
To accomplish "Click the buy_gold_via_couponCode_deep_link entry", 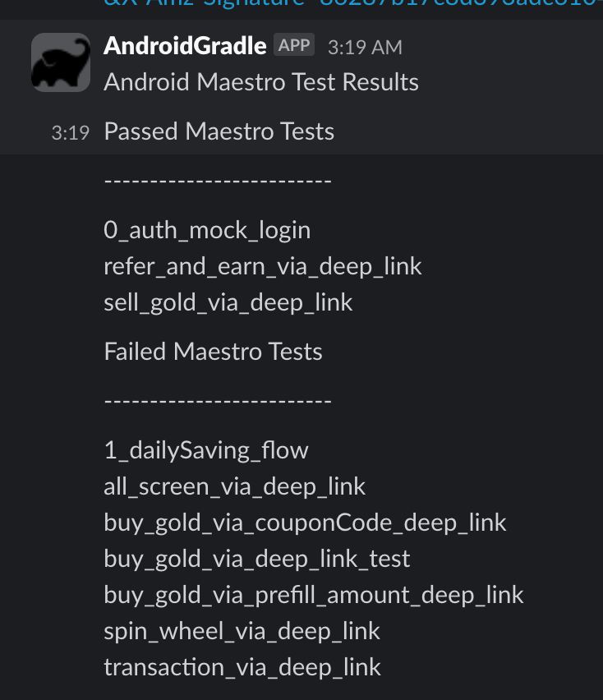I will point(305,523).
